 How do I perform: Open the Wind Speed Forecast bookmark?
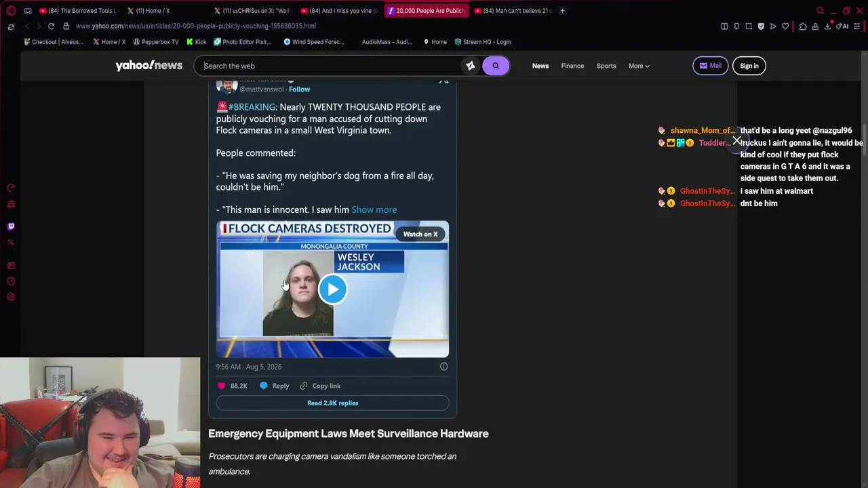[314, 42]
